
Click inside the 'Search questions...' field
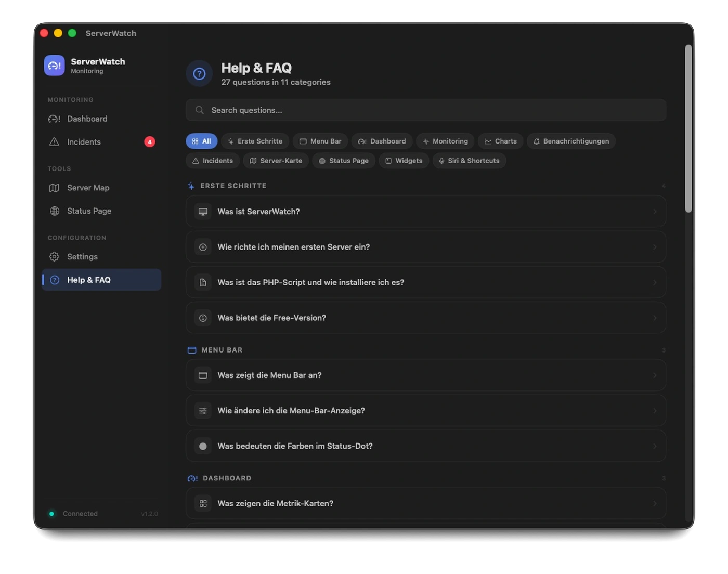point(364,110)
